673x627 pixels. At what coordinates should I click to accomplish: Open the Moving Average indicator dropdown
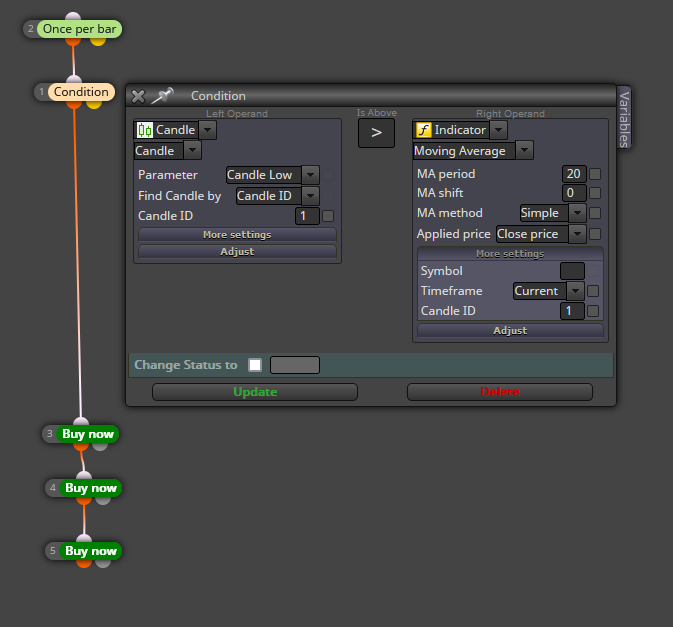524,151
